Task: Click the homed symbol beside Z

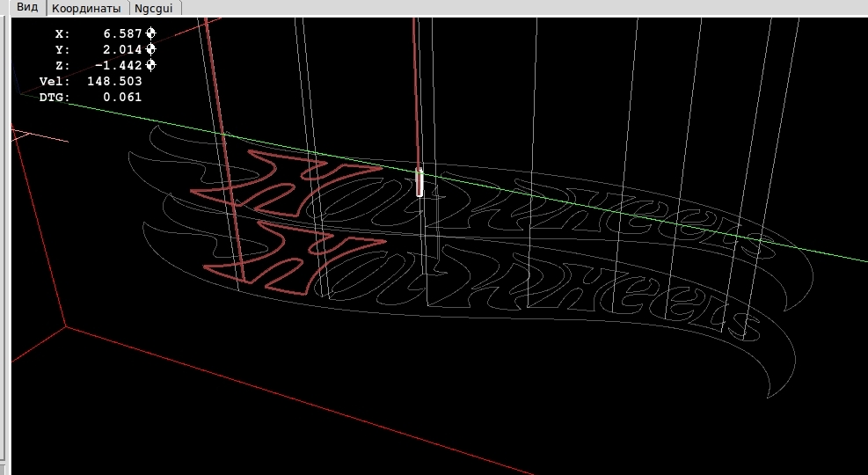Action: coord(150,65)
